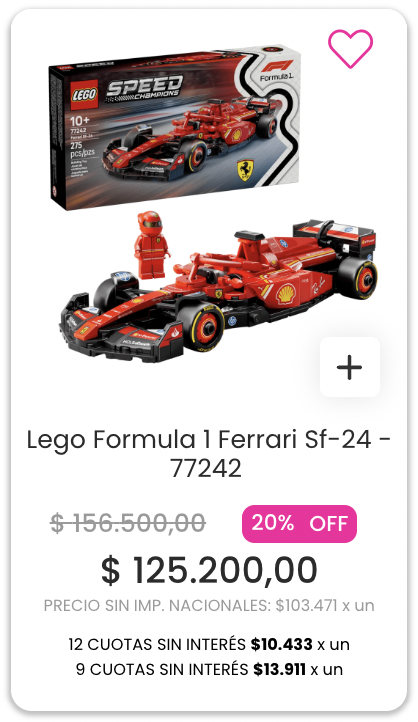This screenshot has width=418, height=722.
Task: Click the red driver minifigure
Action: click(x=151, y=245)
